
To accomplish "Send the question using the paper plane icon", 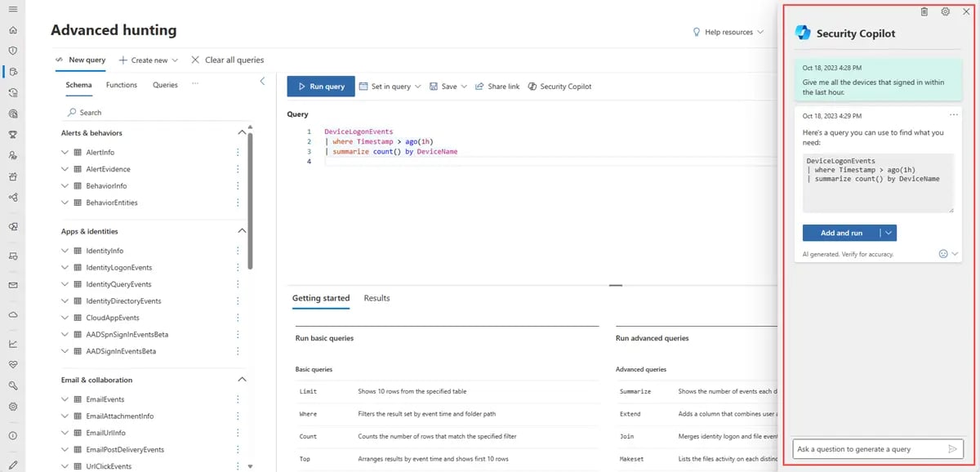I will point(952,448).
